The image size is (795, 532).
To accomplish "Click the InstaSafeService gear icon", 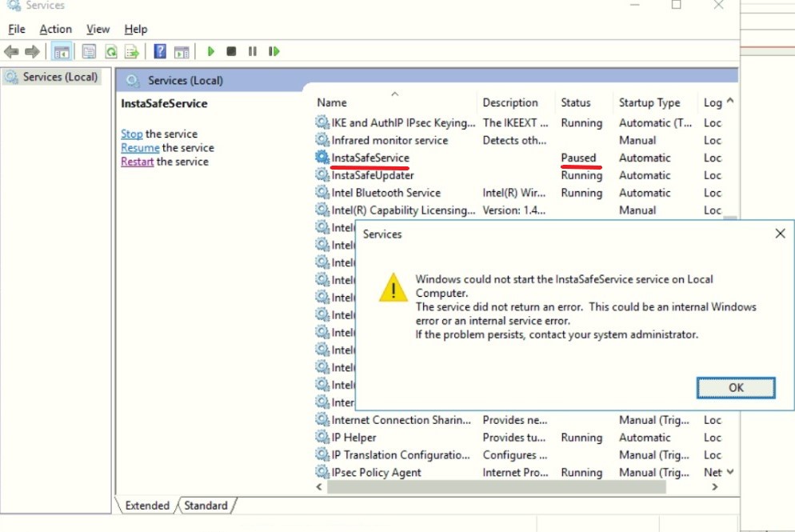I will click(322, 158).
